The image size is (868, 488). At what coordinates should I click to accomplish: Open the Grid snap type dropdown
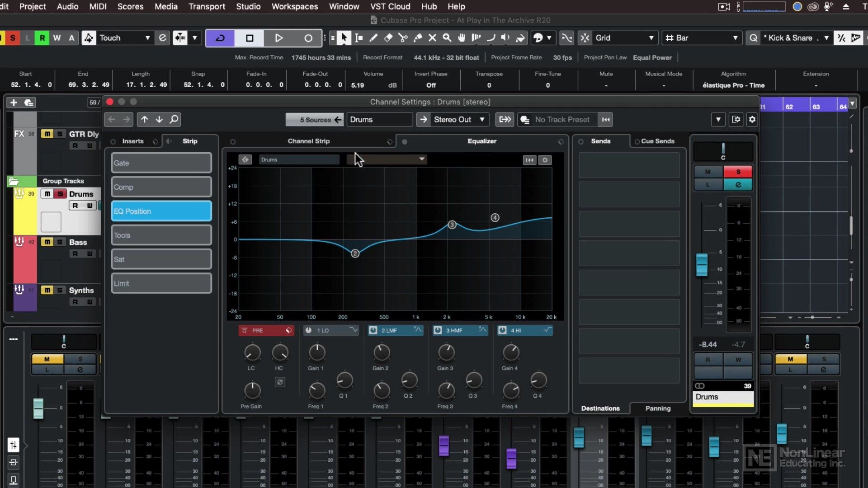(x=625, y=38)
